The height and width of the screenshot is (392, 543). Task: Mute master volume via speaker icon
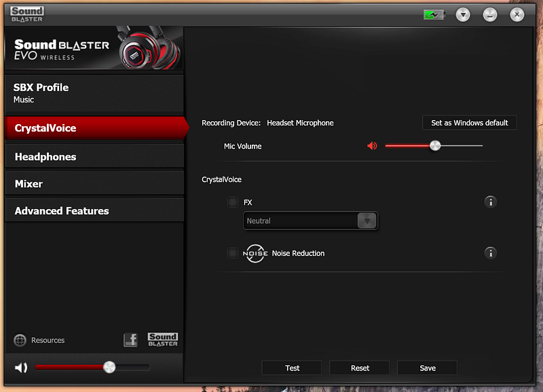point(21,368)
